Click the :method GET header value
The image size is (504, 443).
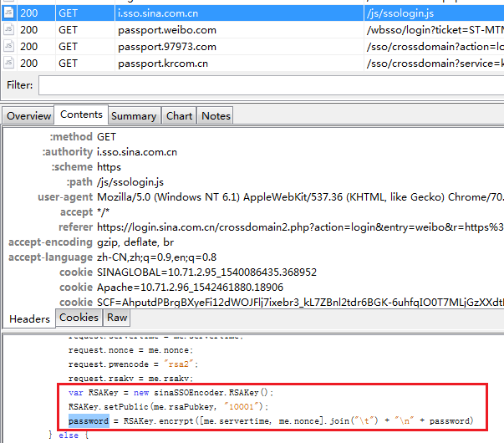point(106,136)
